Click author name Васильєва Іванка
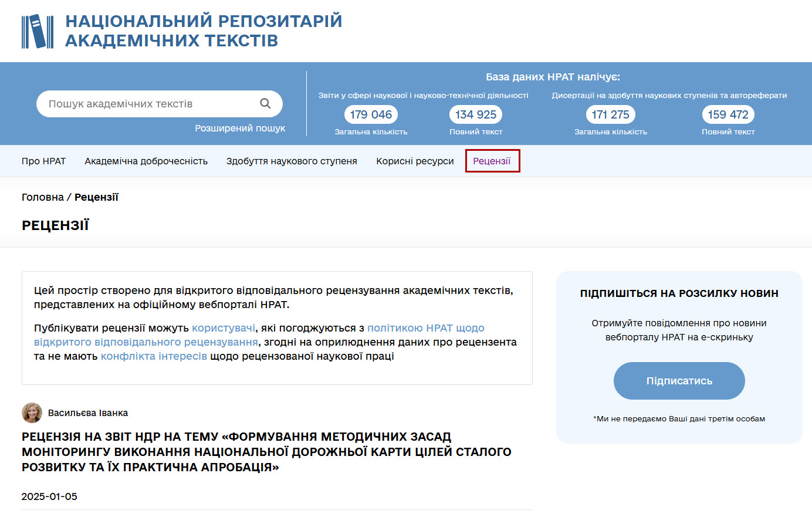 point(88,413)
